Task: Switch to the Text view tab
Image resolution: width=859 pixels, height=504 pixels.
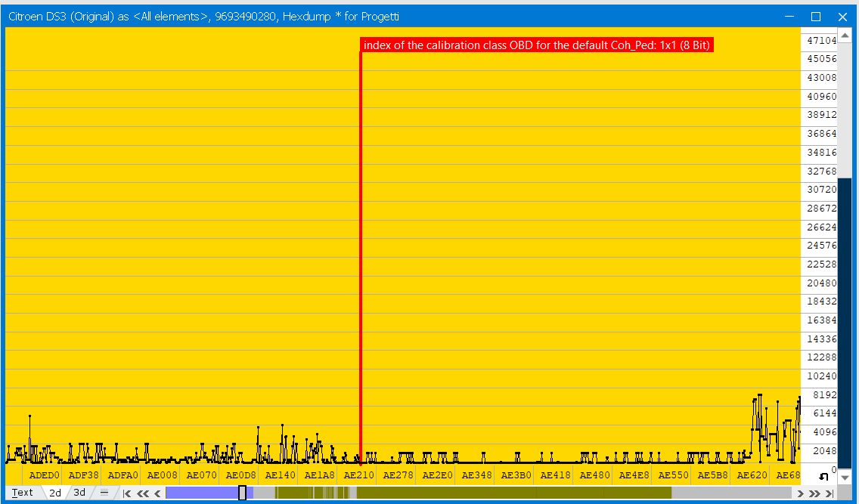Action: pos(23,493)
